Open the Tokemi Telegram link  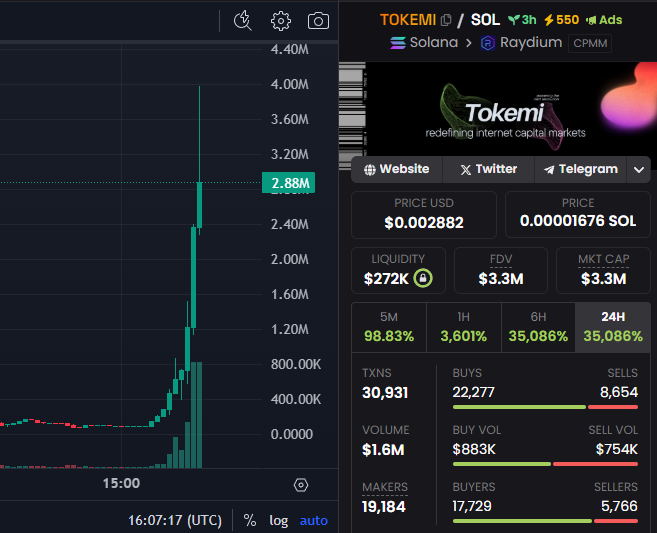click(581, 169)
